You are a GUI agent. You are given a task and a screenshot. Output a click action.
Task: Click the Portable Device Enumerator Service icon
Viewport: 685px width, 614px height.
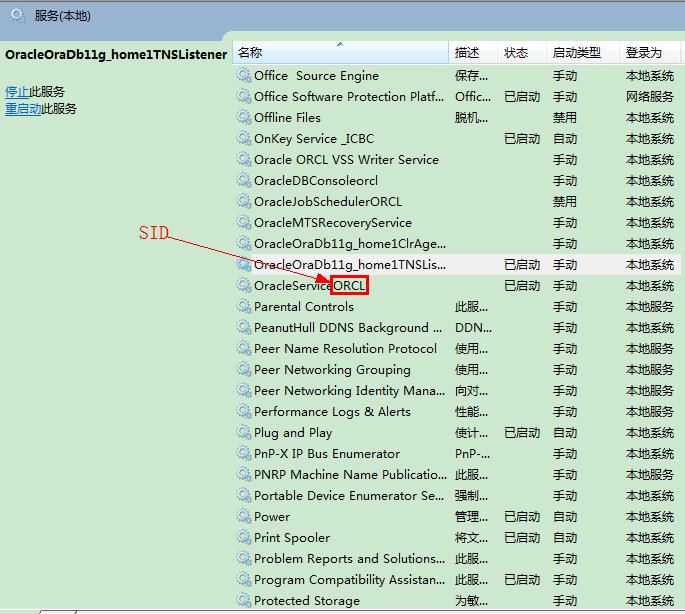pyautogui.click(x=243, y=495)
